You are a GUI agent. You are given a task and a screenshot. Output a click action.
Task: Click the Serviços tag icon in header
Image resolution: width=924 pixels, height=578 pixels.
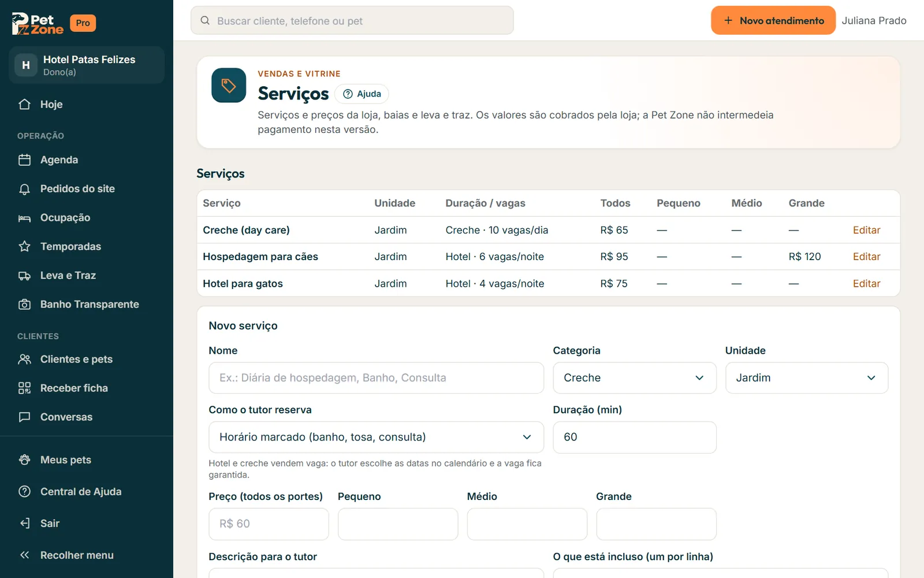pyautogui.click(x=229, y=85)
